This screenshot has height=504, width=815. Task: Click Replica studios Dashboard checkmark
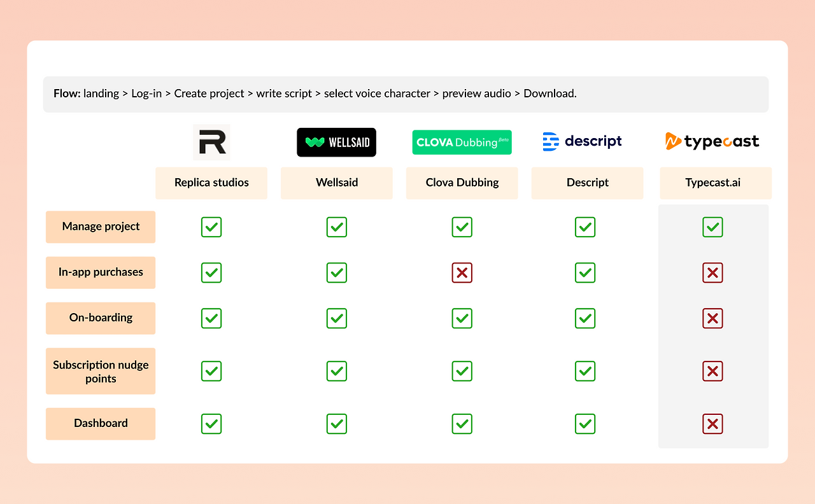click(x=211, y=424)
